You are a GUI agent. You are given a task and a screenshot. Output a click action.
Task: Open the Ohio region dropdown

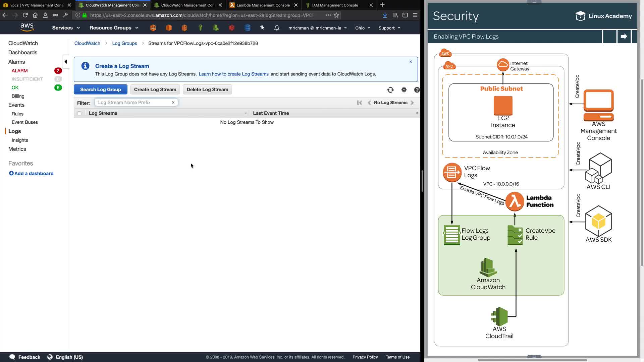point(363,28)
